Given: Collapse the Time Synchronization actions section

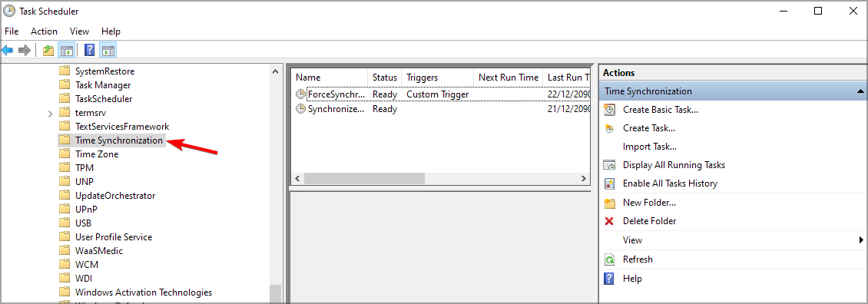Looking at the screenshot, I should 860,91.
